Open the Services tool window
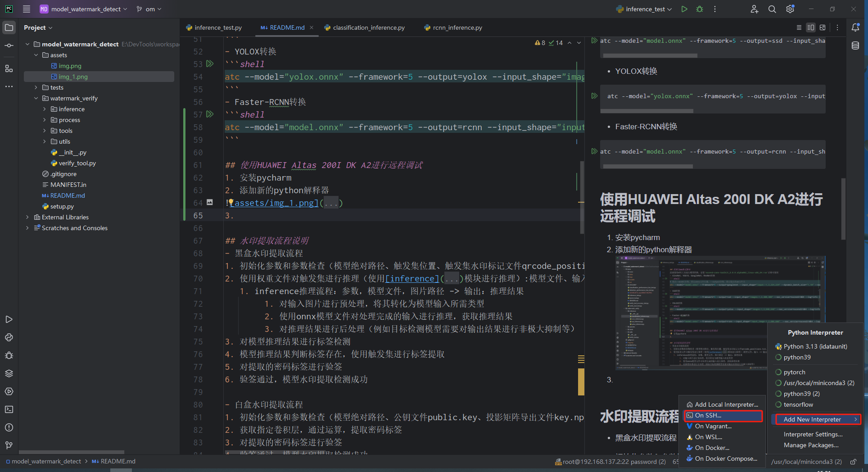 pyautogui.click(x=9, y=391)
